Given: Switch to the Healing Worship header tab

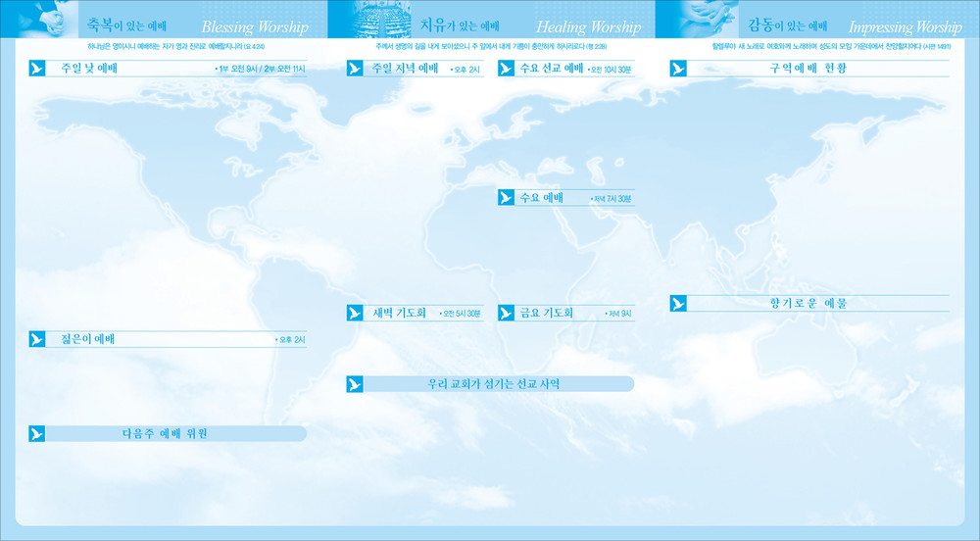Looking at the screenshot, I should [588, 27].
